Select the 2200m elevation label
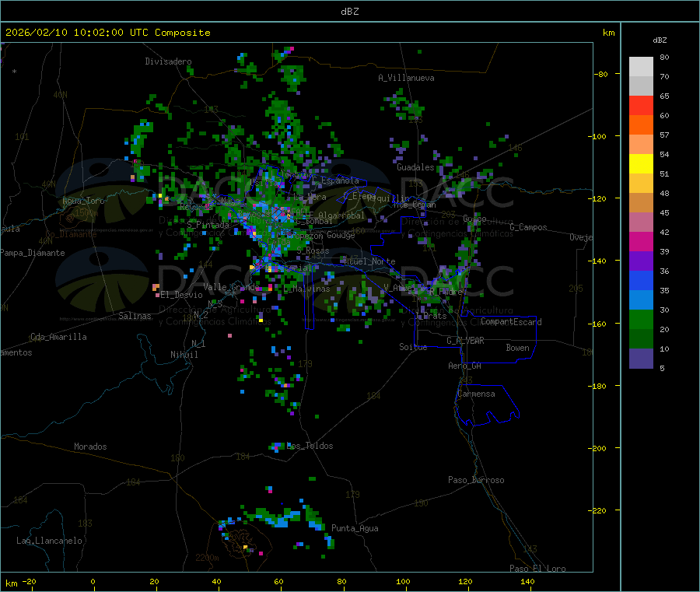The height and width of the screenshot is (592, 700). point(207,558)
